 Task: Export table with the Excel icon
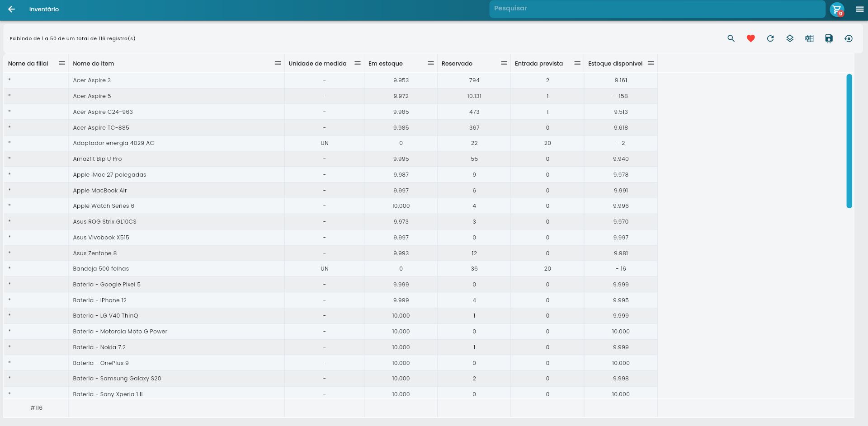(809, 38)
